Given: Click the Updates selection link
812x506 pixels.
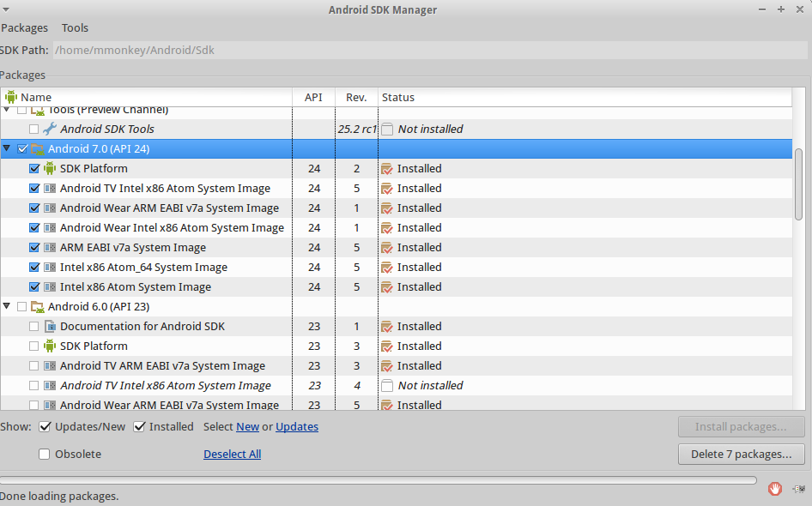Looking at the screenshot, I should coord(297,427).
